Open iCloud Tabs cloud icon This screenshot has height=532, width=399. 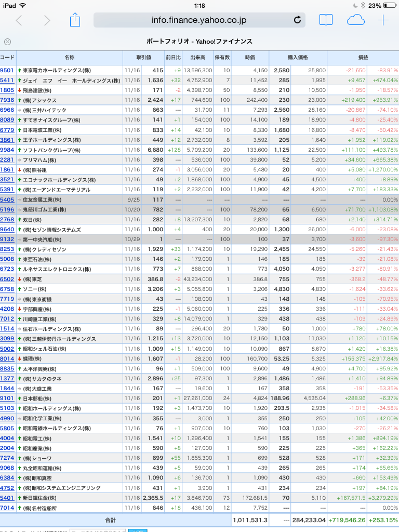point(355,20)
